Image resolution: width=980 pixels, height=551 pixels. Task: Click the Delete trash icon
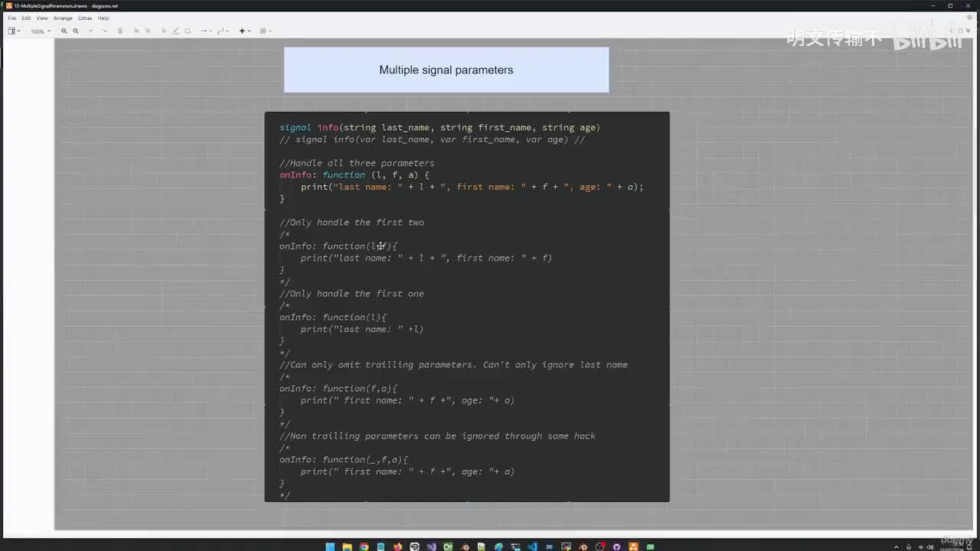(120, 31)
